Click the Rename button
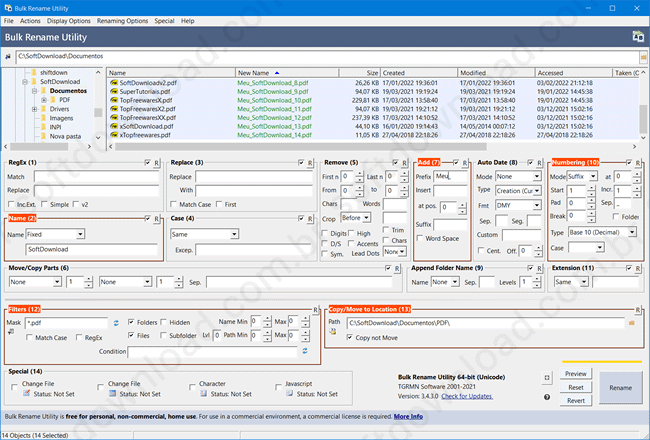Screen dimensions: 650x440 click(x=620, y=387)
